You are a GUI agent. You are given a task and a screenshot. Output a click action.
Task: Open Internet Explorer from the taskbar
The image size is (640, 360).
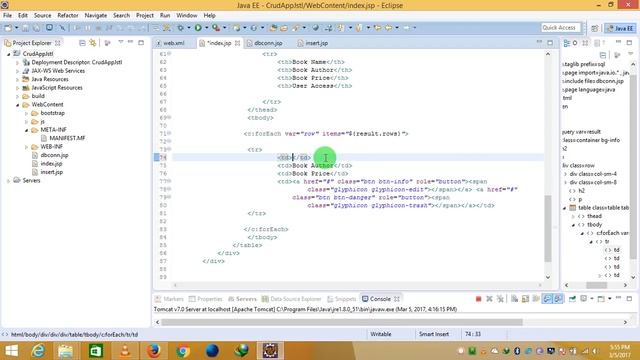click(38, 351)
